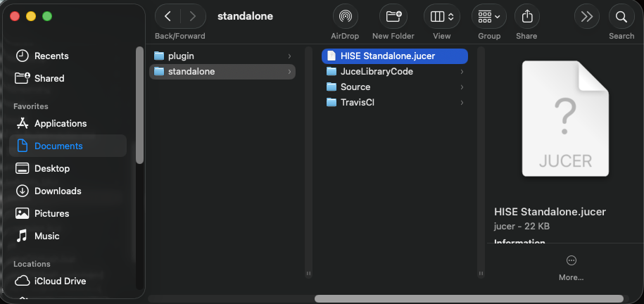Click the Share toolbar button
Viewport: 644px width, 304px height.
point(526,16)
